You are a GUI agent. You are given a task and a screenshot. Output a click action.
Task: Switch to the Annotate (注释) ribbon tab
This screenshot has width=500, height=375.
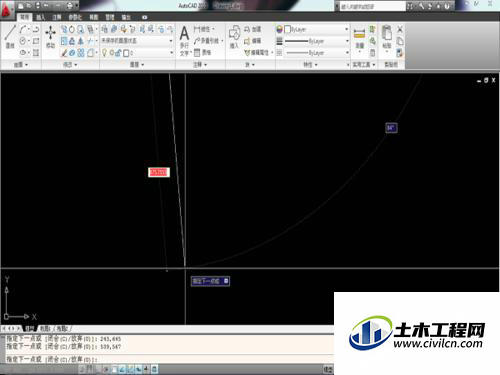[x=57, y=17]
